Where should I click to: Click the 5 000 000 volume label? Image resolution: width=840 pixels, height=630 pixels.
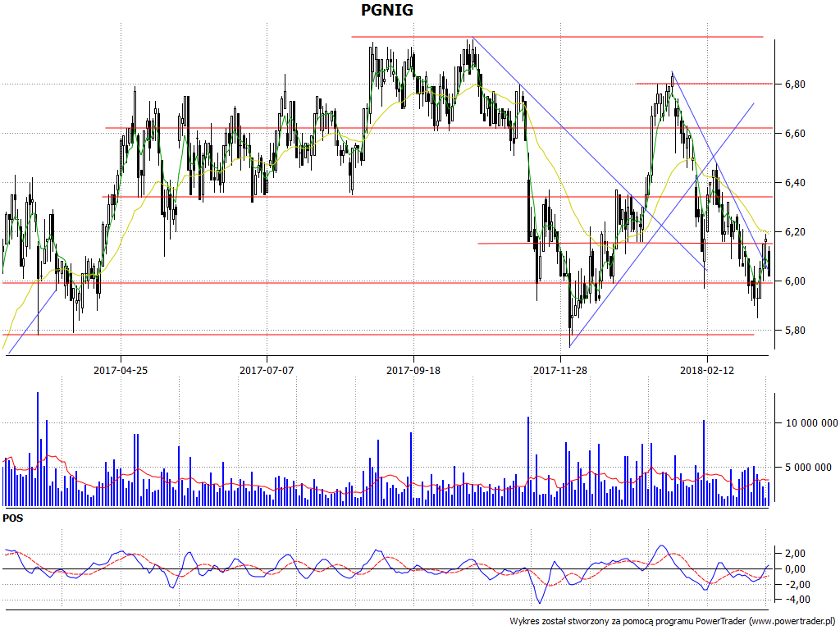coord(808,468)
